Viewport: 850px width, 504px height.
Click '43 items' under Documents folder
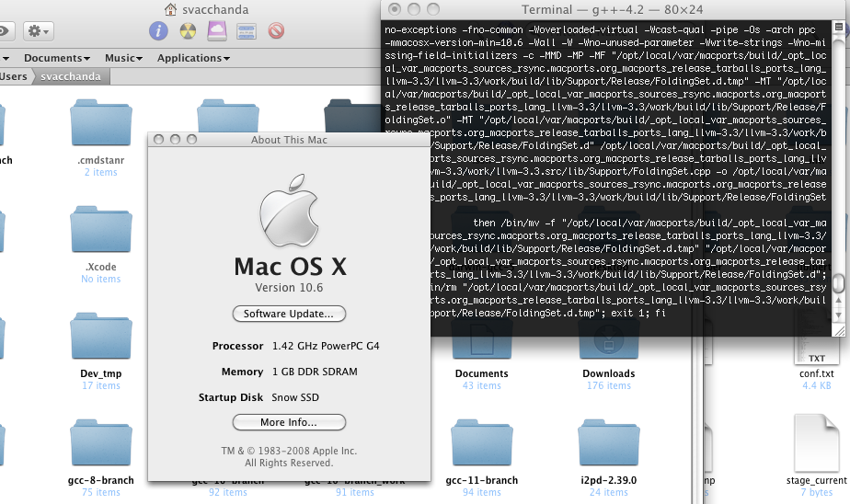tap(481, 386)
